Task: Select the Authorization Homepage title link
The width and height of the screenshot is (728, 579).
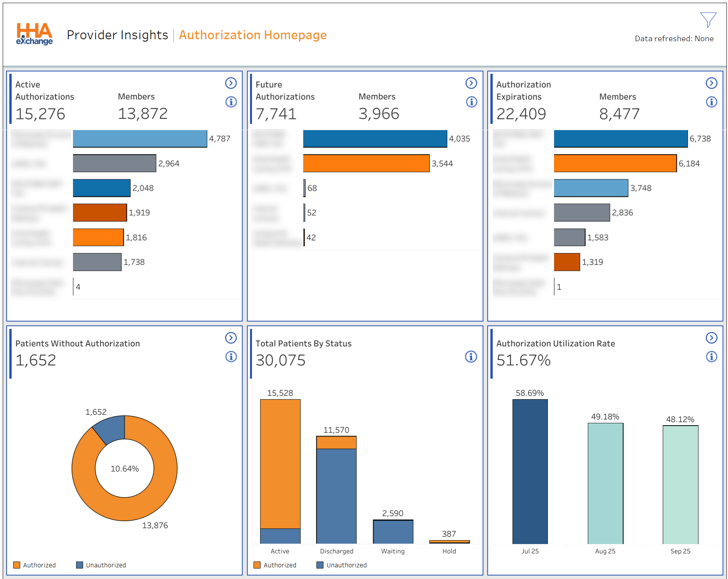Action: (x=252, y=35)
